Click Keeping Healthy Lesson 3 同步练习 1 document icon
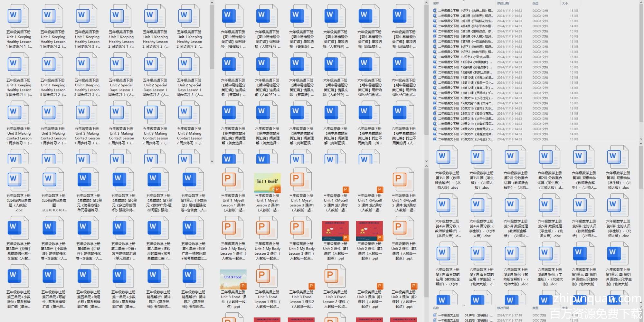The height and width of the screenshot is (322, 644). [x=19, y=64]
